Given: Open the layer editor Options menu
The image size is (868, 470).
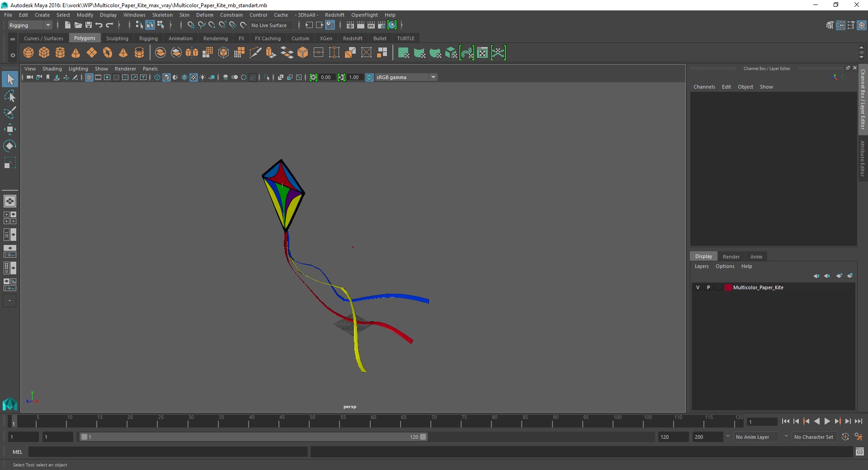Looking at the screenshot, I should (725, 266).
